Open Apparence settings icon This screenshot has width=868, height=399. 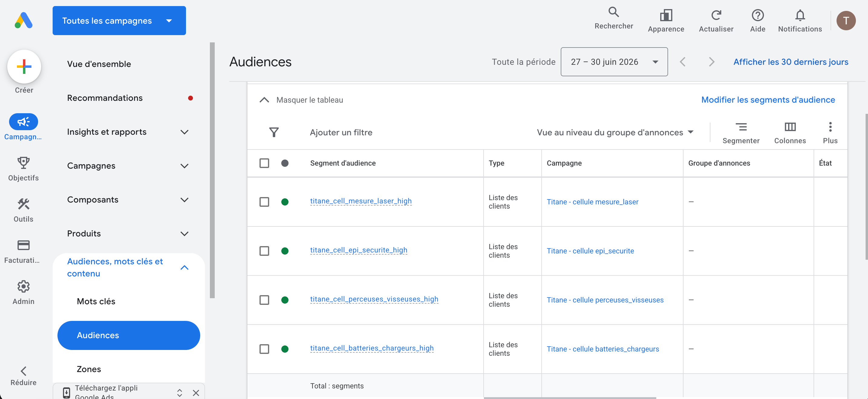[666, 15]
